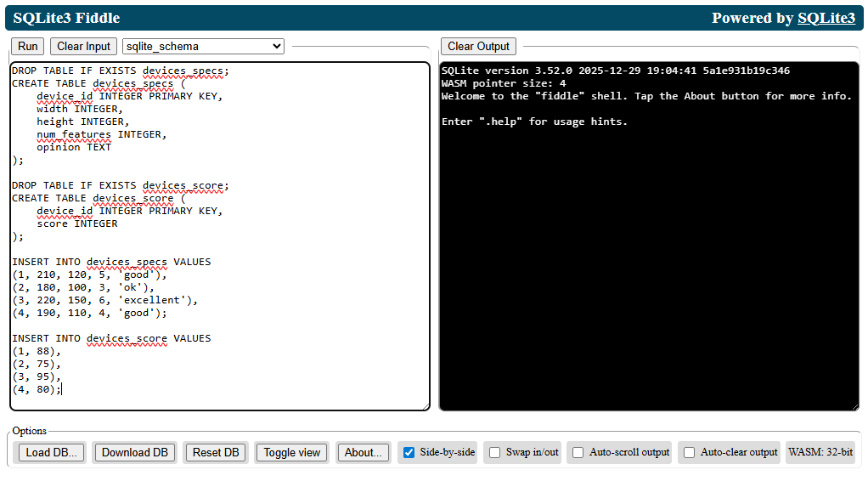Clear the SQL input editor
Screen dimensions: 868x481
click(x=83, y=47)
